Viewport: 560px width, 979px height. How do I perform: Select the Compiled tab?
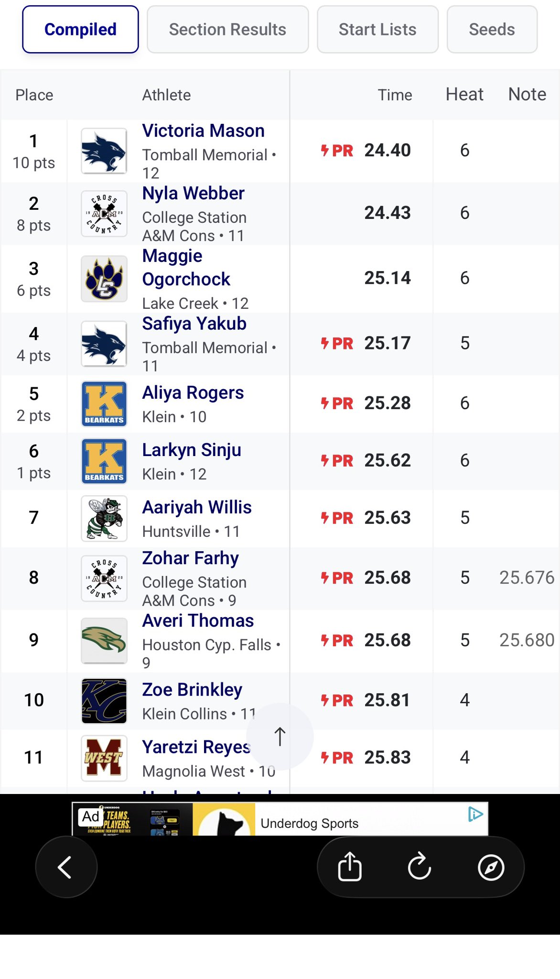(x=80, y=30)
